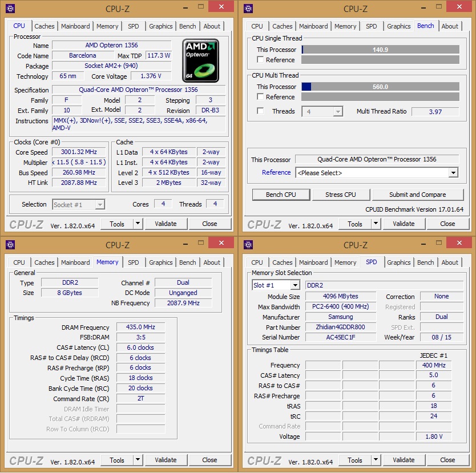This screenshot has height=473, width=476.
Task: Click the CPU-Z app icon in the SPD window title bar
Action: pos(248,245)
